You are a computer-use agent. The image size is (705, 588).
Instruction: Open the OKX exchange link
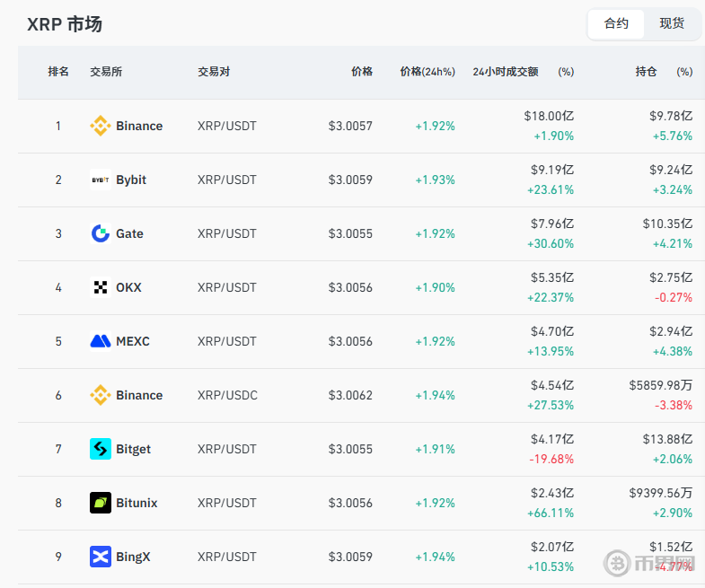pos(128,287)
